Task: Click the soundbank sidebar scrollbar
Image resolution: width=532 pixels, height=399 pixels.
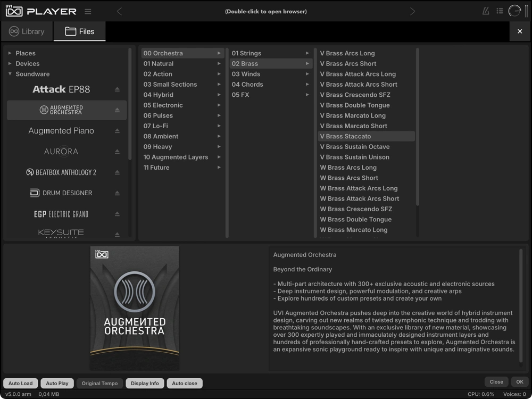Action: pyautogui.click(x=130, y=104)
